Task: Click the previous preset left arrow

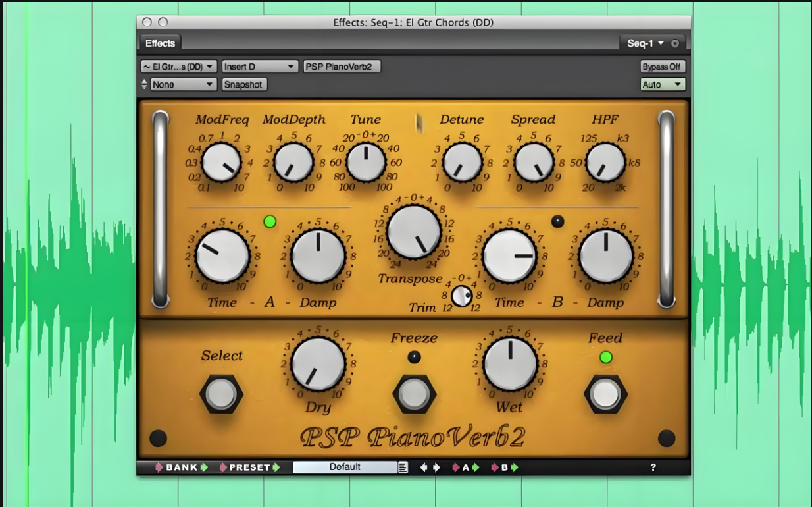Action: coord(424,467)
